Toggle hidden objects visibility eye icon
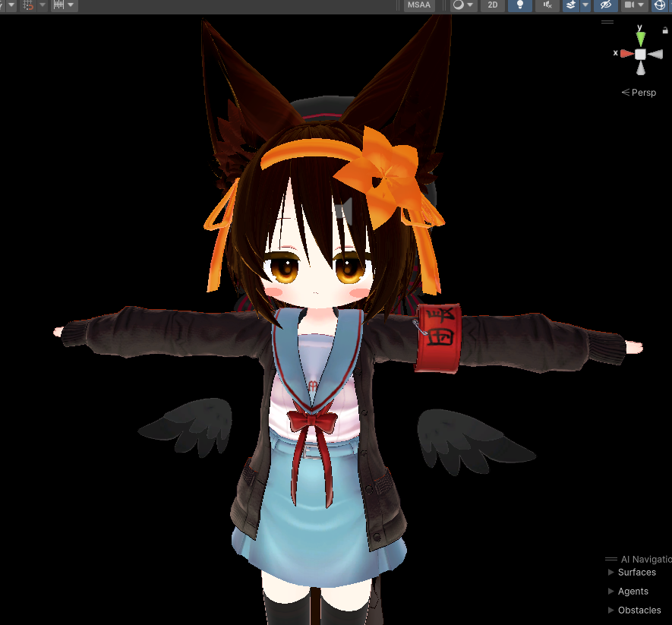This screenshot has height=625, width=672. pos(605,5)
